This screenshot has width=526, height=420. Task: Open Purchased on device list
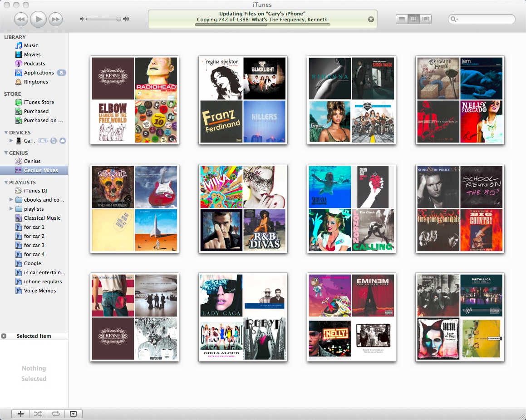point(43,120)
